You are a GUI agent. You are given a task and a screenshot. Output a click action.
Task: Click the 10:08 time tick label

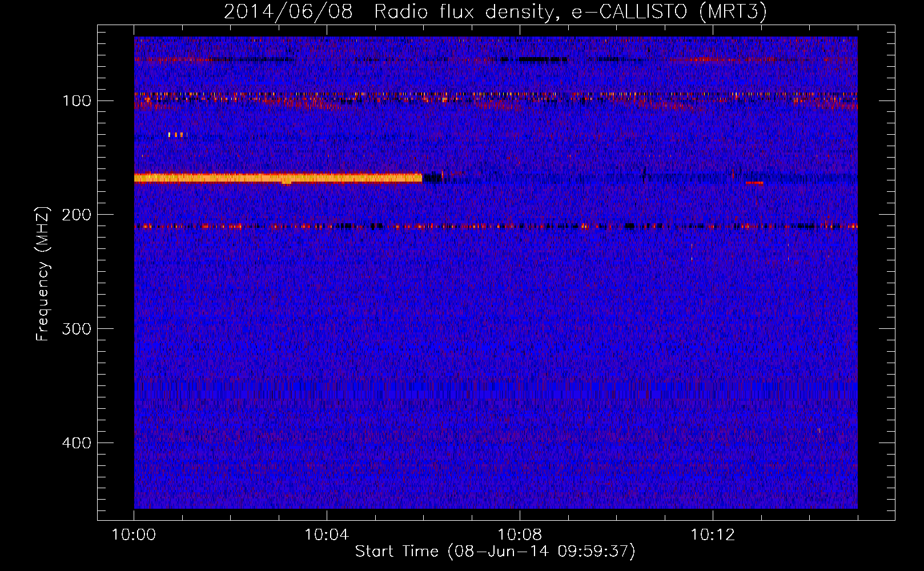coord(520,534)
